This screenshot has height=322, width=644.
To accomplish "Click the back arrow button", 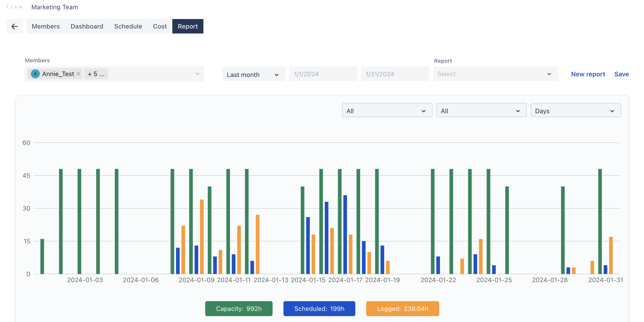I will [x=15, y=26].
